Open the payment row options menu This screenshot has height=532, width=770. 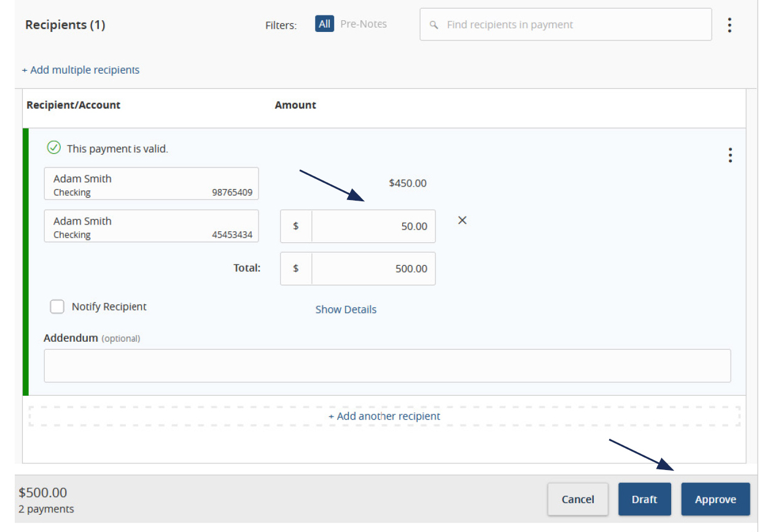tap(730, 155)
